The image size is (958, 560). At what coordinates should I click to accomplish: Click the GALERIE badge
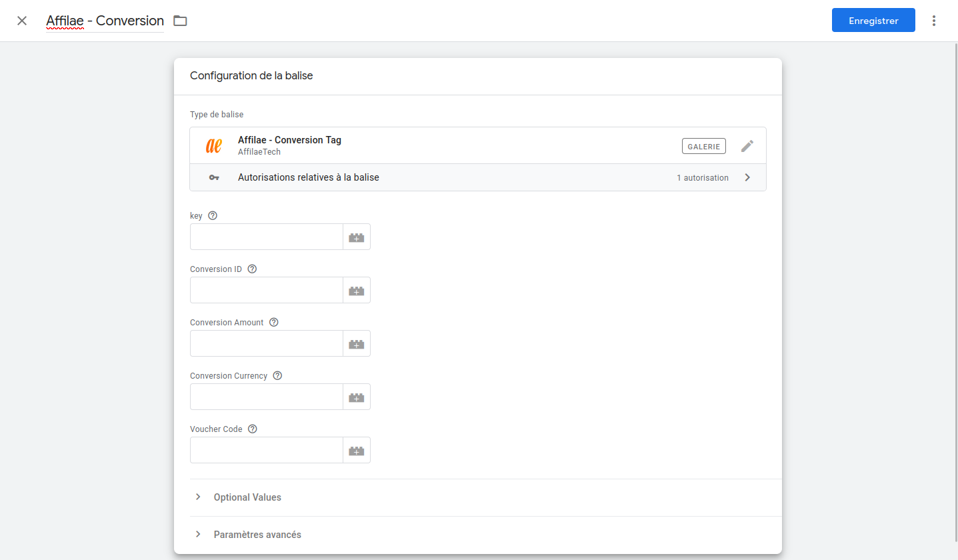tap(703, 146)
